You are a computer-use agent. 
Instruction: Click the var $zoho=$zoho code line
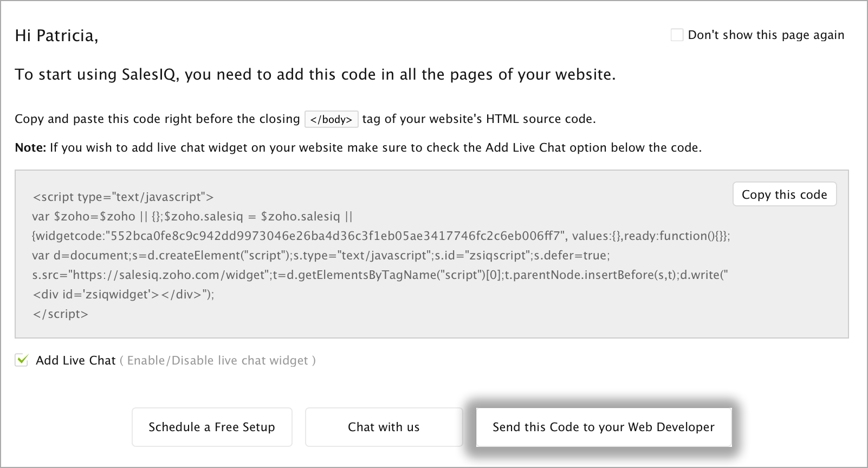(x=192, y=217)
